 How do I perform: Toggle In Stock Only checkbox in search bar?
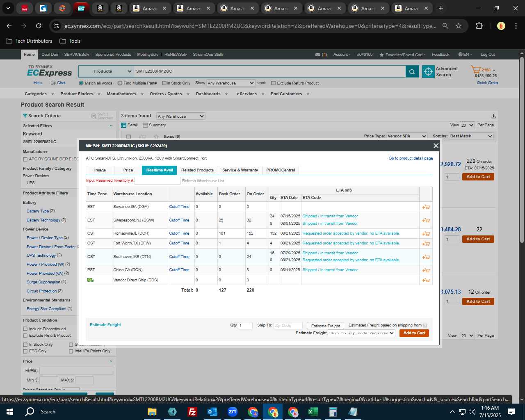pyautogui.click(x=164, y=83)
